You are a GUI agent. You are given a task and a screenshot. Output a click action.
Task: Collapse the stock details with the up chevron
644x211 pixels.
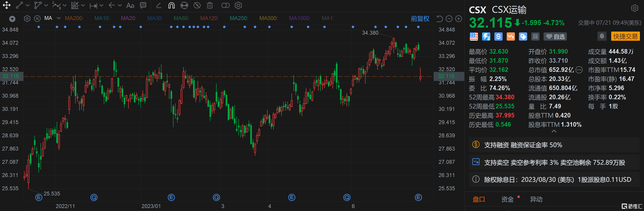point(554,131)
